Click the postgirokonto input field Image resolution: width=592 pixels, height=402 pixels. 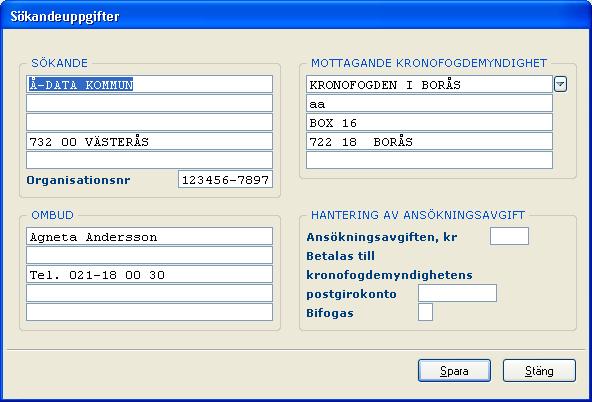coord(457,293)
